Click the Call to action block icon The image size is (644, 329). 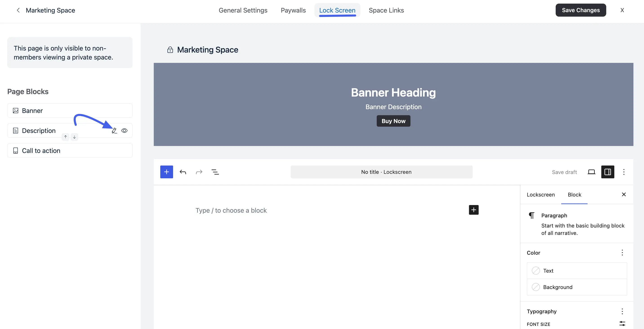(x=16, y=150)
